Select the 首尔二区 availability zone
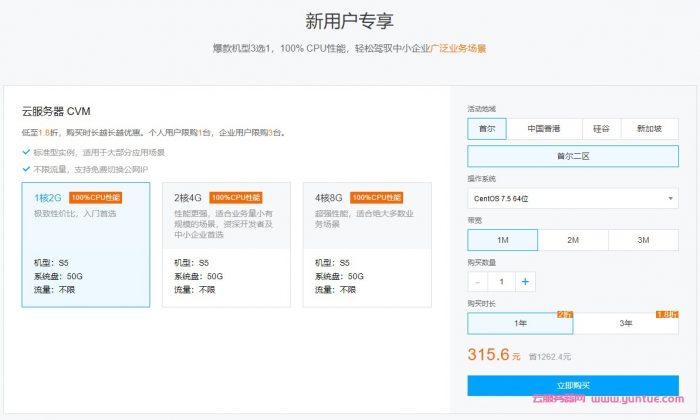Screen dimensions: 700x420 coord(572,156)
